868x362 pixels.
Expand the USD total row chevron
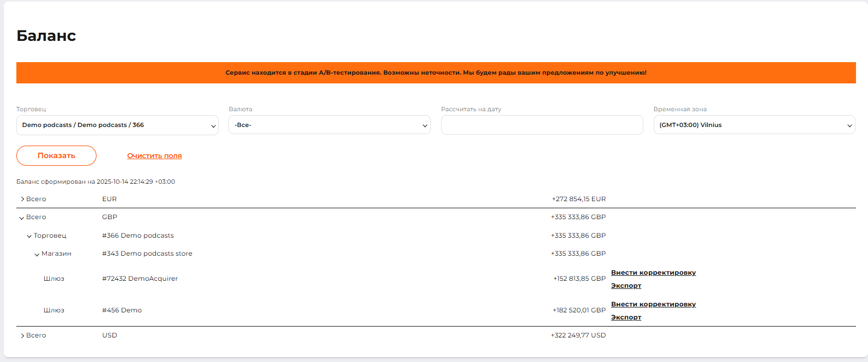click(x=22, y=336)
